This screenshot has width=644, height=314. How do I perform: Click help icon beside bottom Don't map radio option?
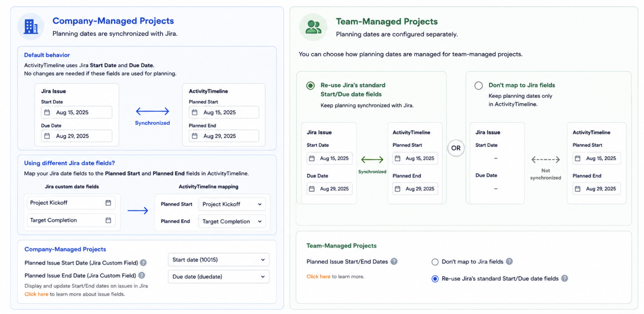click(x=509, y=262)
